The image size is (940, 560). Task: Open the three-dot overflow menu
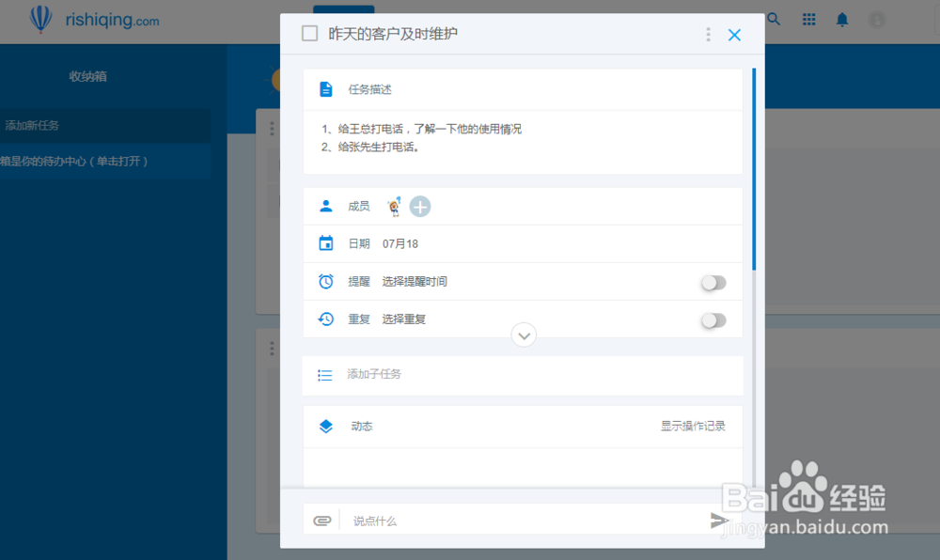[x=708, y=34]
